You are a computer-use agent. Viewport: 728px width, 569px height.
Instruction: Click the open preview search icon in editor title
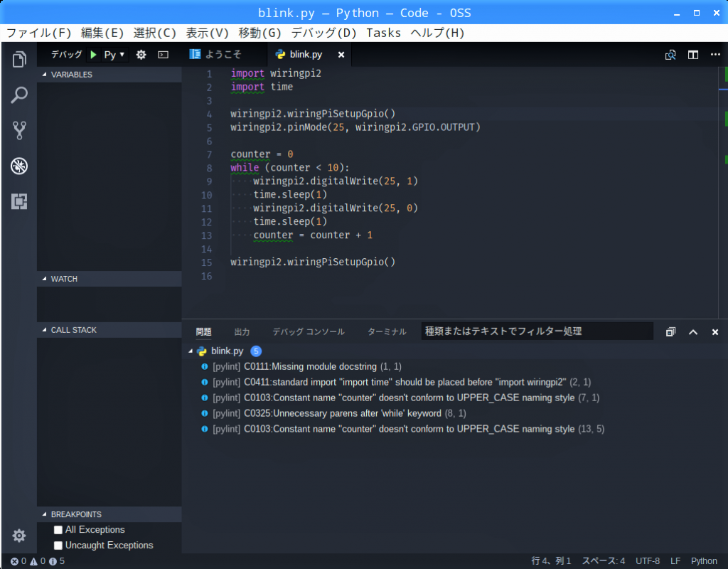pyautogui.click(x=670, y=55)
